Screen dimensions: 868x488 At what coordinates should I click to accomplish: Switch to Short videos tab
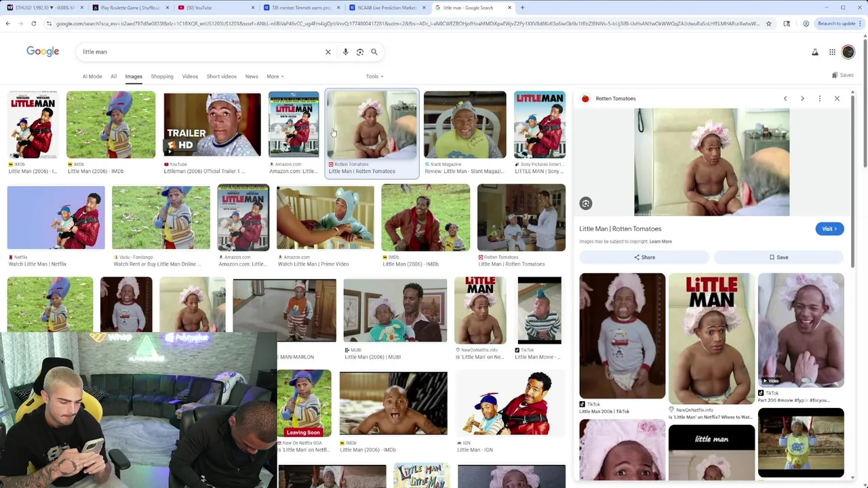click(x=222, y=77)
